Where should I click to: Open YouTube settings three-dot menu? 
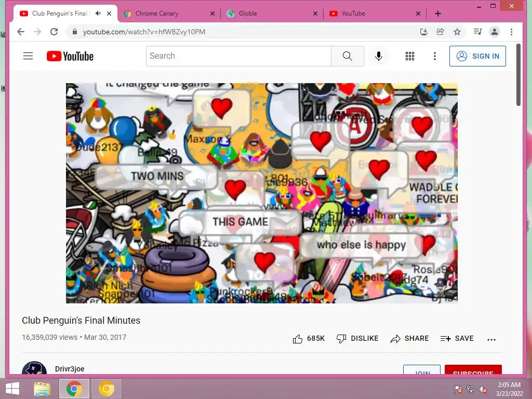435,56
